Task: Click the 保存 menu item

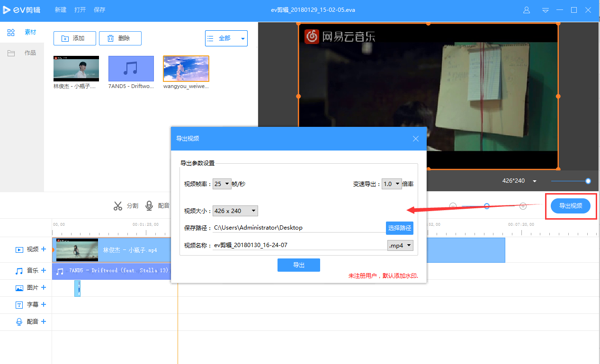Action: 99,9
